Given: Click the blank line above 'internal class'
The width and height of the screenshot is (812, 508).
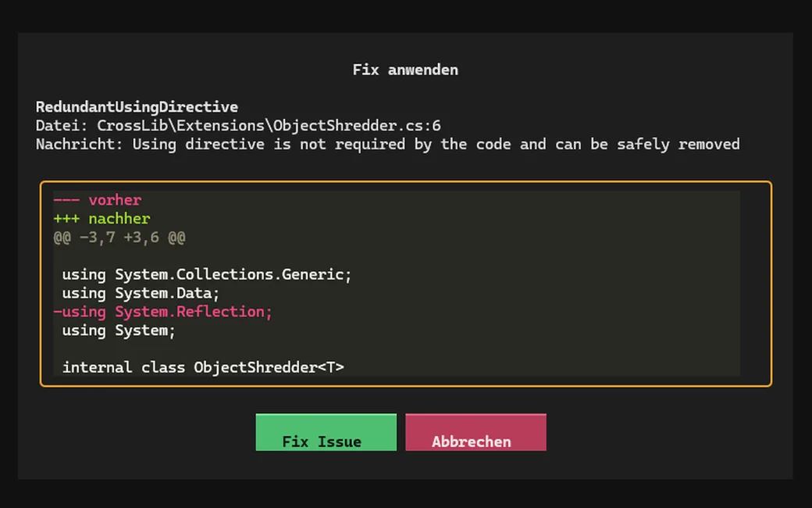Looking at the screenshot, I should pyautogui.click(x=397, y=349).
